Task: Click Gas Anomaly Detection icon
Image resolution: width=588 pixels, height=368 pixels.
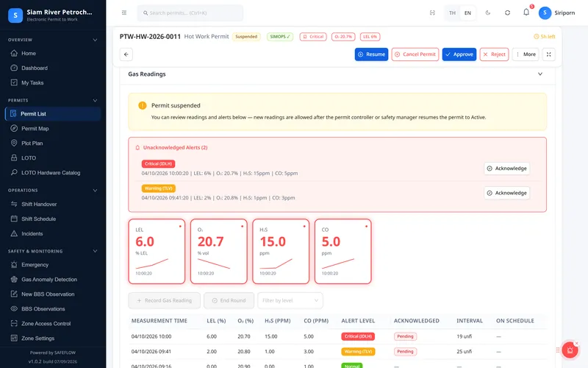Action: (14, 280)
